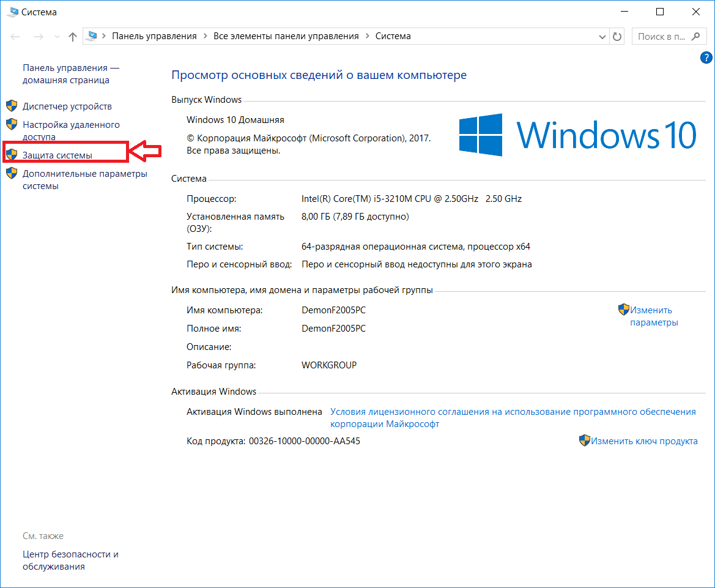The image size is (715, 588).
Task: Open 'Дополнительные параметры системы' link
Action: (85, 180)
